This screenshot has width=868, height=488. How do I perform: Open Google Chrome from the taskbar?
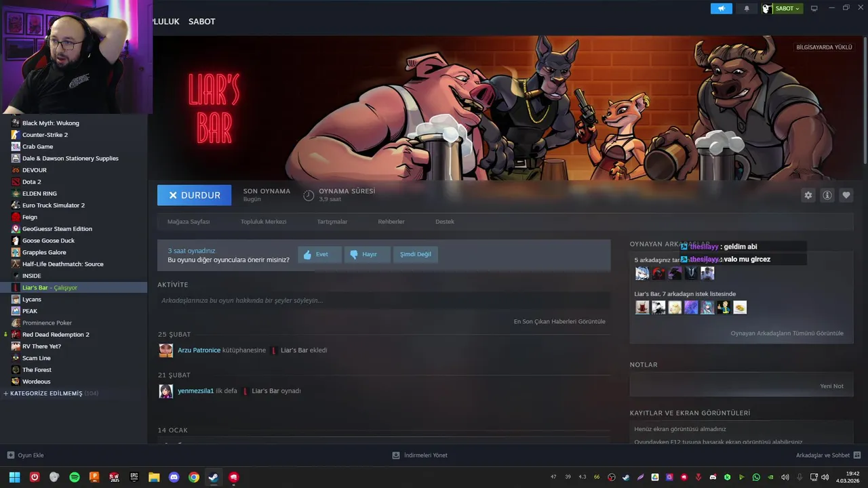194,477
